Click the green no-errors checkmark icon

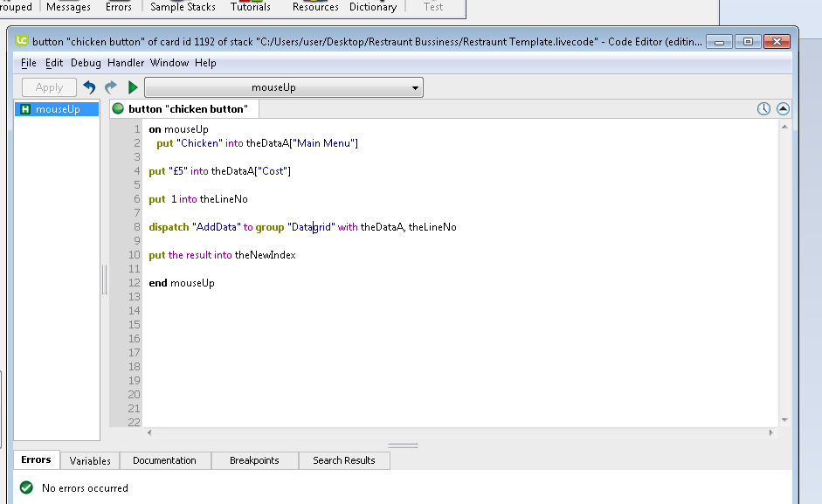(26, 488)
